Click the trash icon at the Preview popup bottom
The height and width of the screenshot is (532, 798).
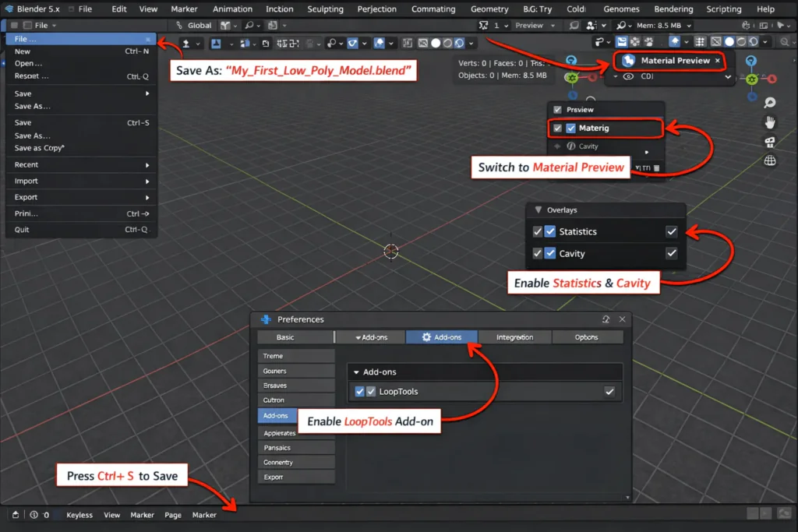[x=656, y=167]
